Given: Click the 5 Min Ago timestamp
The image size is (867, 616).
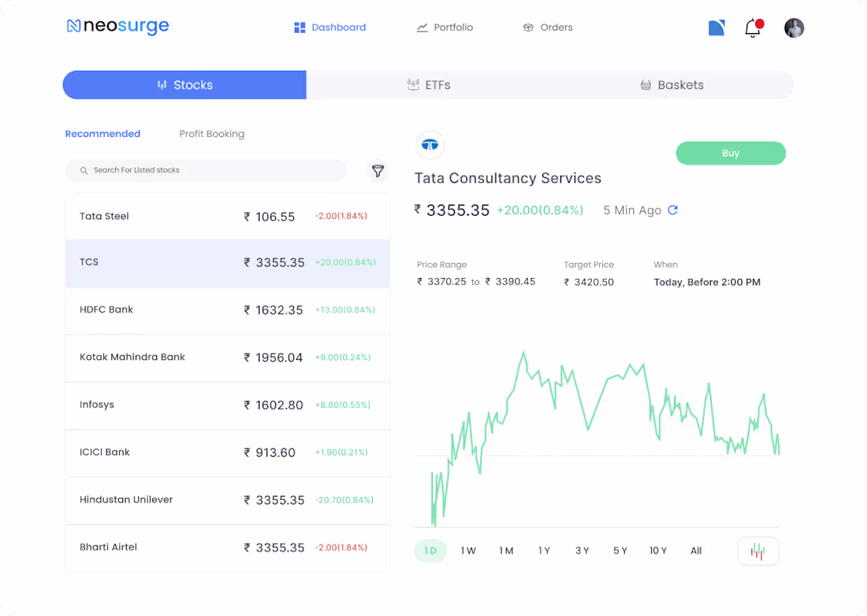Looking at the screenshot, I should 632,210.
